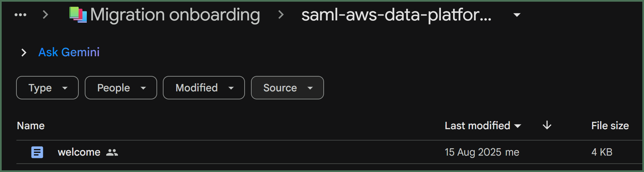Select the welcome file name
The image size is (644, 172).
[x=79, y=152]
